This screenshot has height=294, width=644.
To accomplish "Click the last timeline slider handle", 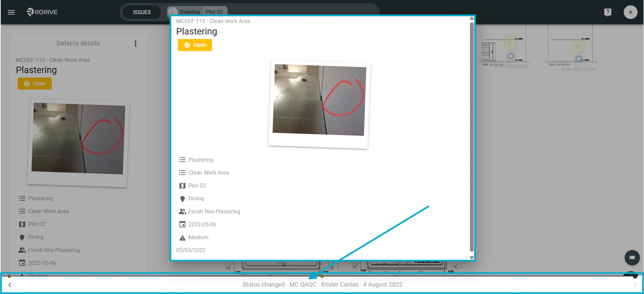I will (635, 276).
